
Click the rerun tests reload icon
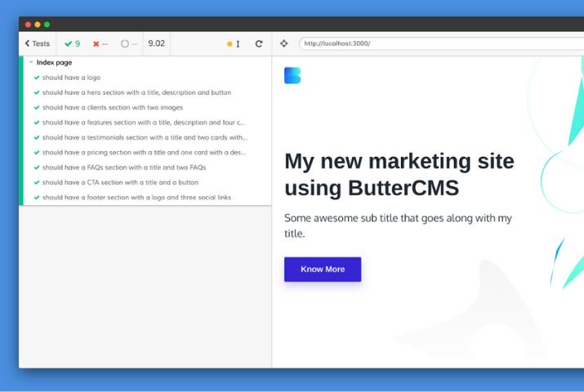click(x=259, y=44)
